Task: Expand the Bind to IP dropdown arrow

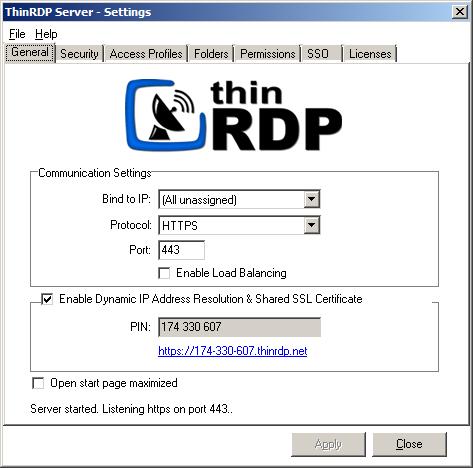Action: point(312,199)
